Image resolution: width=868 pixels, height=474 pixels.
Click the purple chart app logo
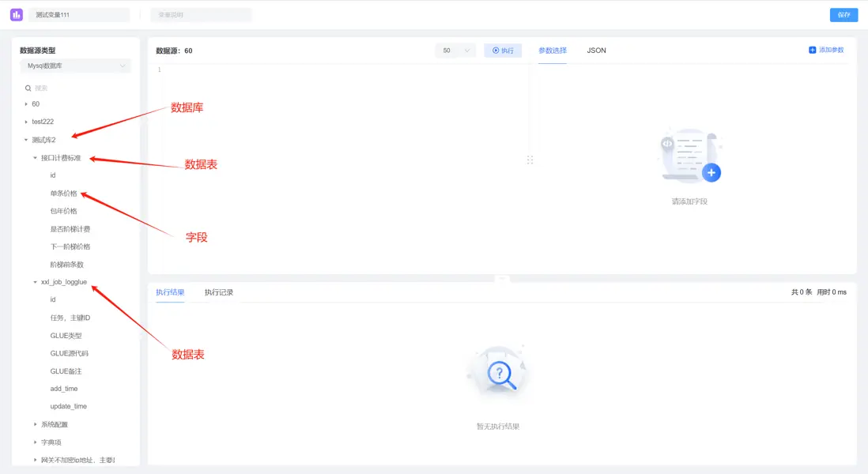tap(17, 15)
